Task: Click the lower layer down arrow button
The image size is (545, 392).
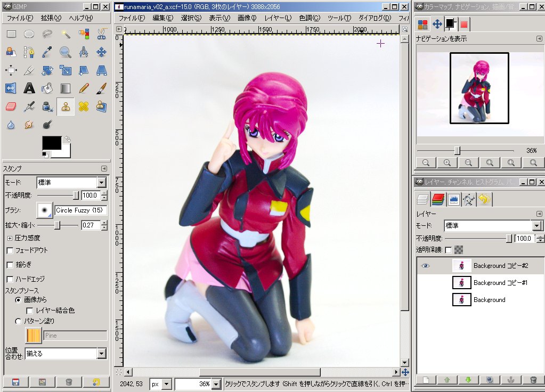Action: pyautogui.click(x=468, y=380)
